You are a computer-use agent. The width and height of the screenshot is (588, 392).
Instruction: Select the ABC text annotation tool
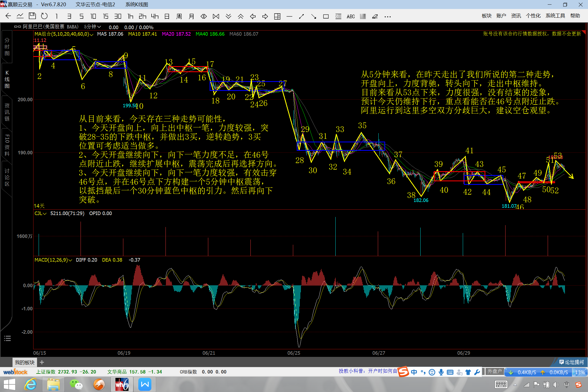351,17
